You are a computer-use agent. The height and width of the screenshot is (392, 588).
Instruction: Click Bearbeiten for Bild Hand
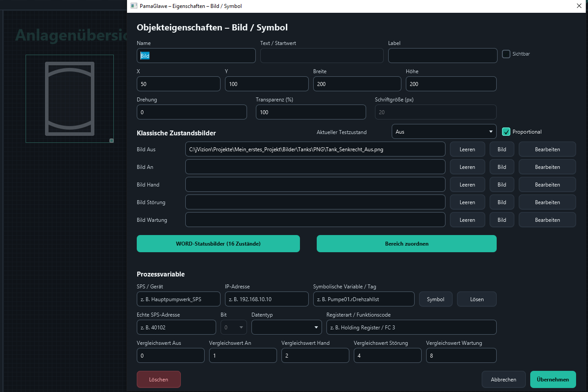[547, 184]
